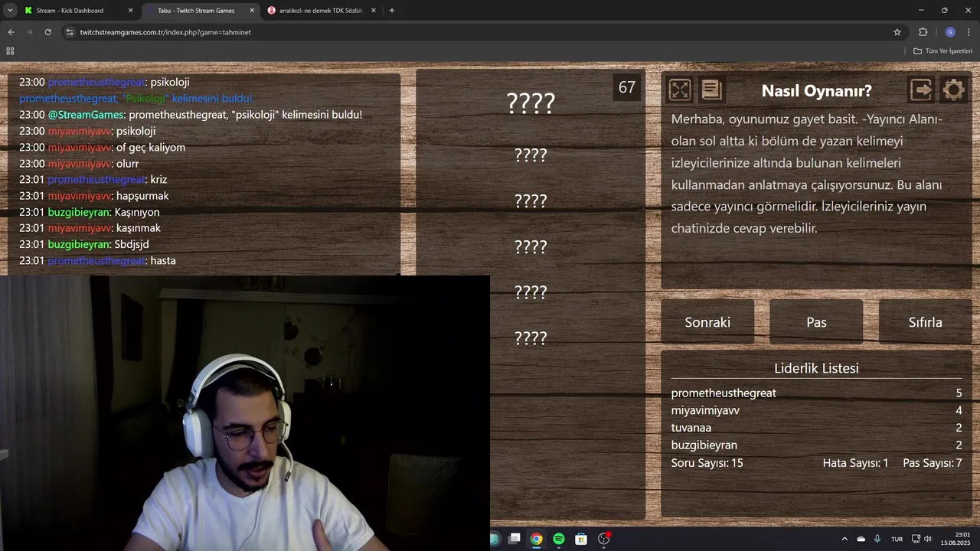Reload the current page

(x=47, y=32)
